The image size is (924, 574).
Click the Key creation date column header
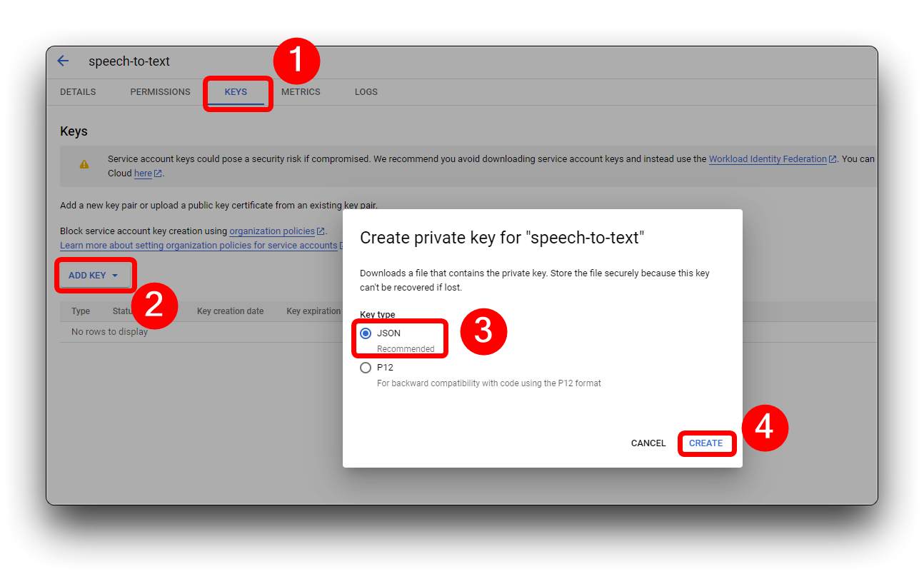pyautogui.click(x=230, y=311)
